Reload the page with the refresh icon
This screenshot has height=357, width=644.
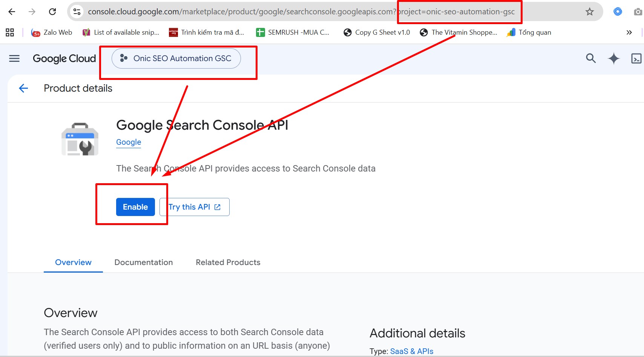52,12
